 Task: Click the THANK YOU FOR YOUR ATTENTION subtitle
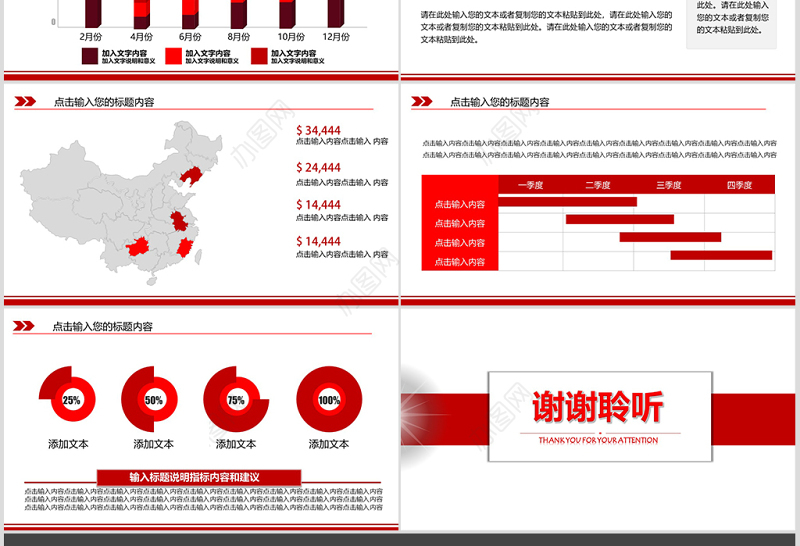coord(598,440)
